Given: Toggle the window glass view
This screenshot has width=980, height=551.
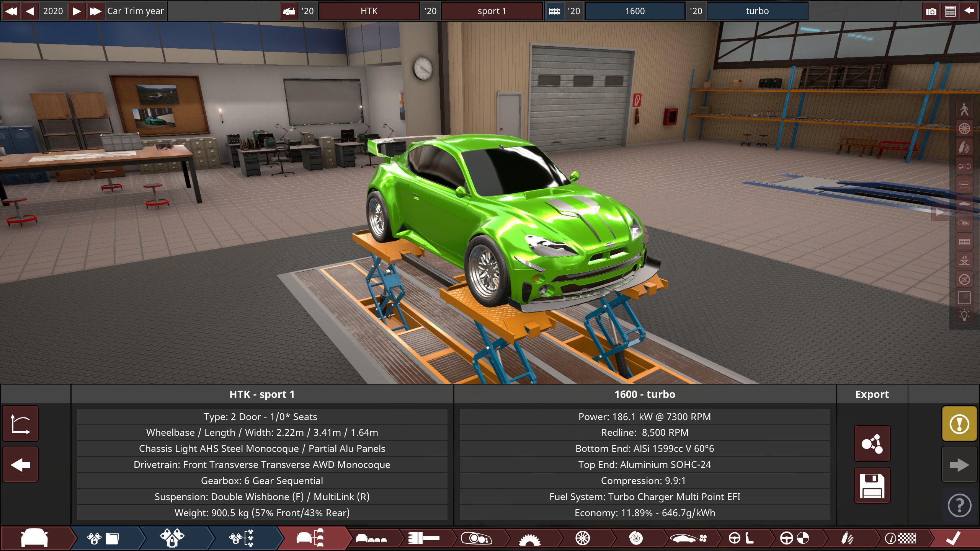Looking at the screenshot, I should (964, 298).
